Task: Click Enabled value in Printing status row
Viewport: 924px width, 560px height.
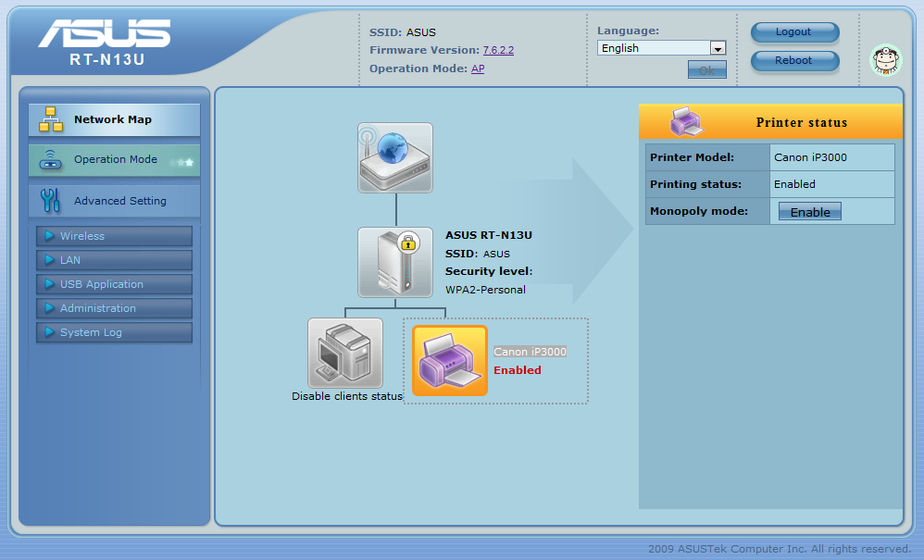Action: click(x=795, y=184)
